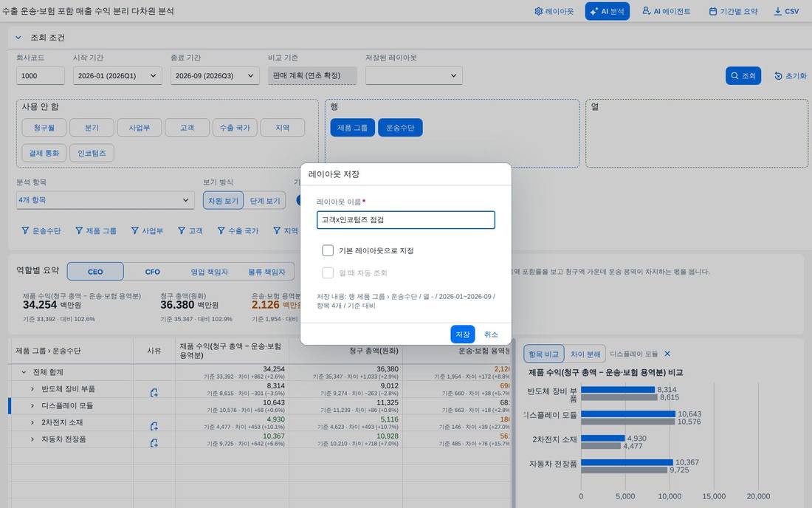Download data via the CSV button
Image resolution: width=812 pixels, height=508 pixels.
(786, 11)
